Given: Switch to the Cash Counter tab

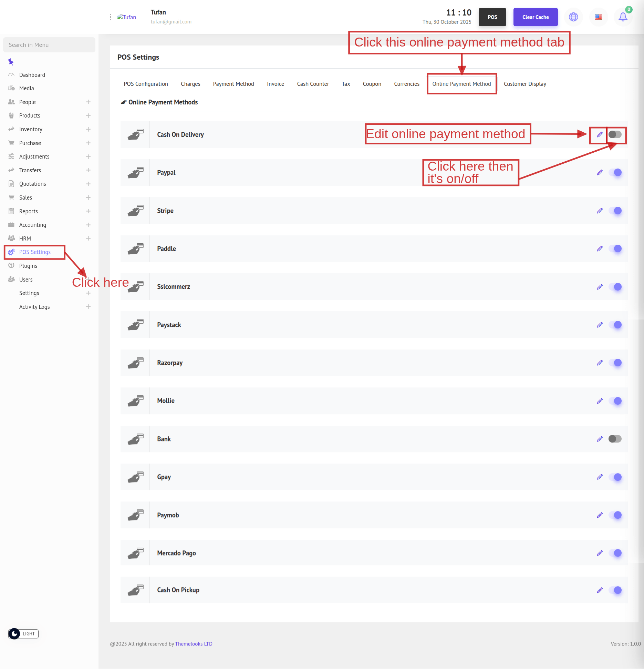Looking at the screenshot, I should pyautogui.click(x=313, y=84).
